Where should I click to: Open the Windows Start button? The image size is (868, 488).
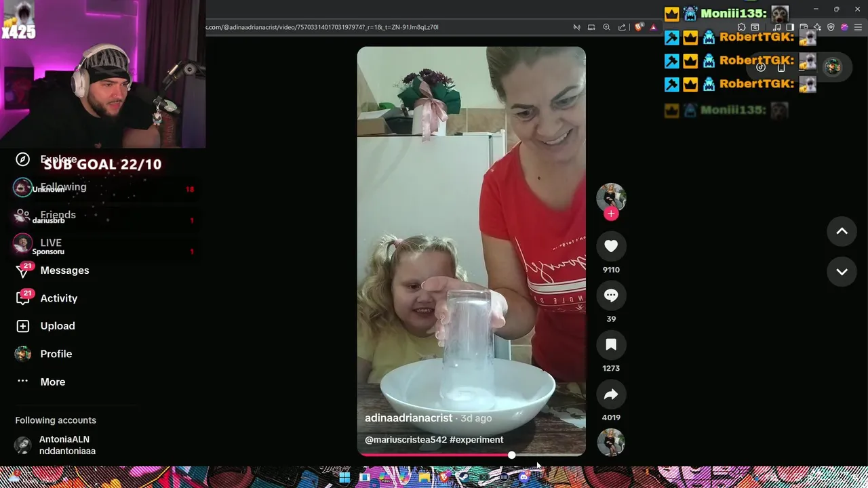tap(344, 478)
